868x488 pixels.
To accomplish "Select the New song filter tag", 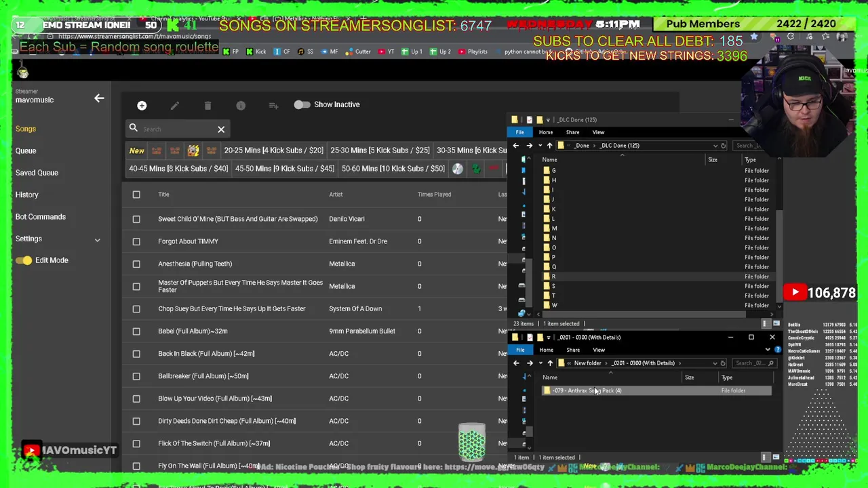I will point(136,150).
